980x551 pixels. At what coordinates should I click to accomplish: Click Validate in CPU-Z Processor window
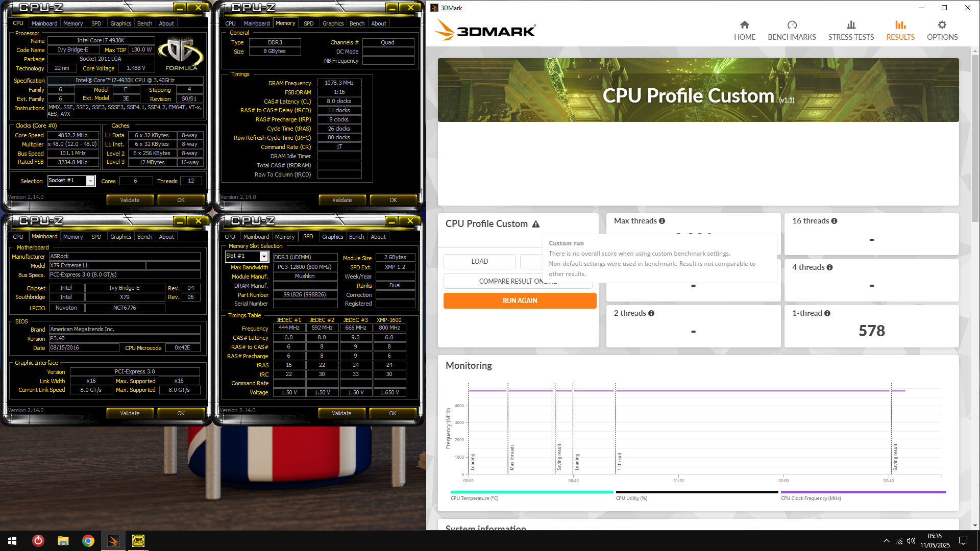130,200
